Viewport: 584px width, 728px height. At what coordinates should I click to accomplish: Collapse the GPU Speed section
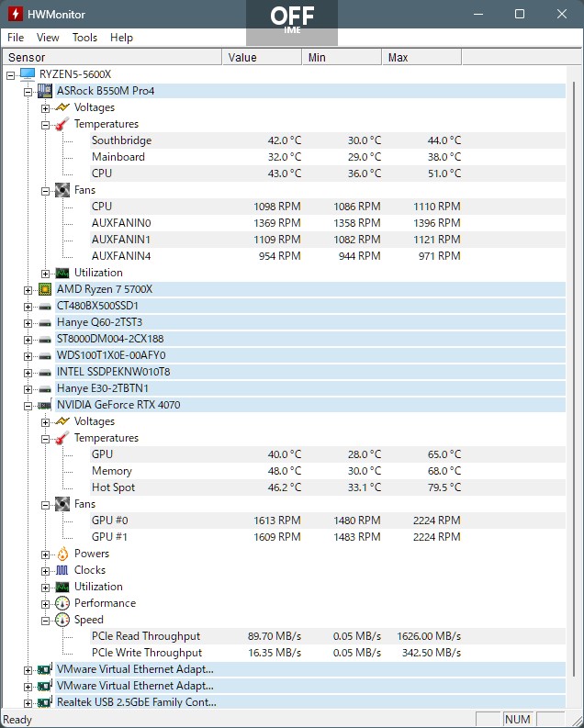point(46,621)
